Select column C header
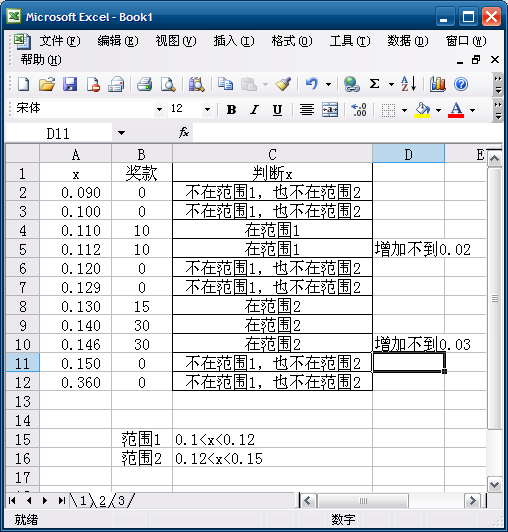This screenshot has width=508, height=532. (x=272, y=155)
